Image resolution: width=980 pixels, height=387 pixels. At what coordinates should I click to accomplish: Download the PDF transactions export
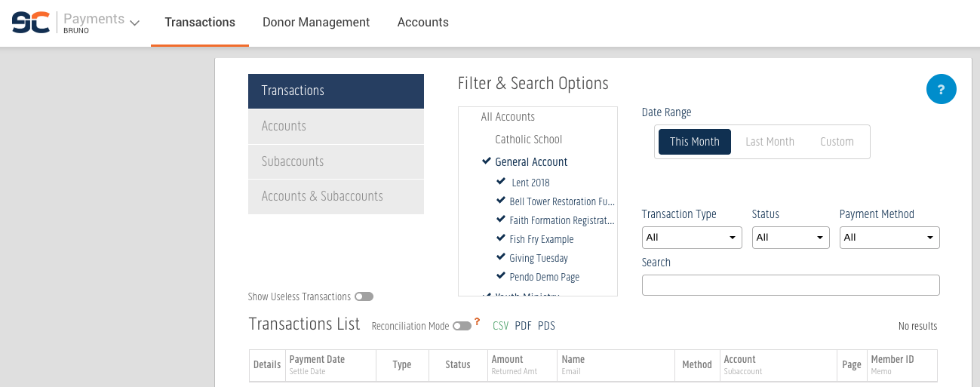pyautogui.click(x=524, y=326)
